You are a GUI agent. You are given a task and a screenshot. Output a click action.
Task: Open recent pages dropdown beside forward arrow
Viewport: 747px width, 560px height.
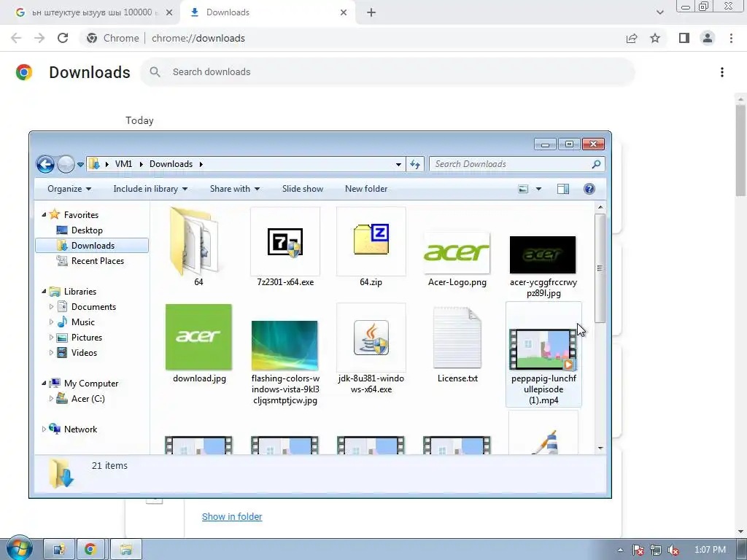[x=80, y=165]
